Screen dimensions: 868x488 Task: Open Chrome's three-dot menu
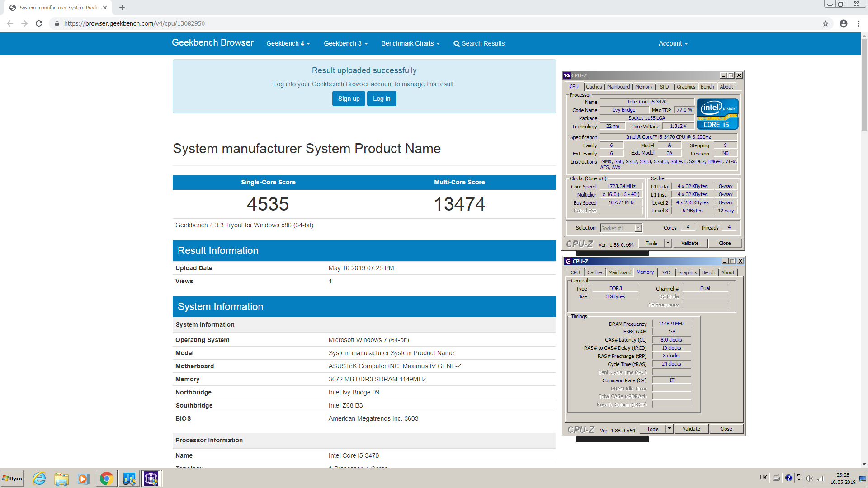coord(858,23)
